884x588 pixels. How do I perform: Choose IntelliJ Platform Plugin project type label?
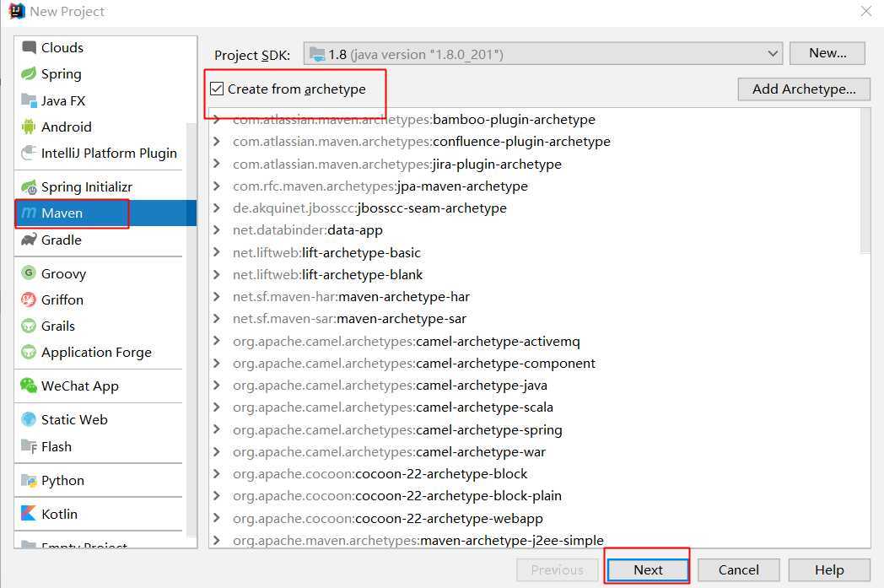click(109, 154)
